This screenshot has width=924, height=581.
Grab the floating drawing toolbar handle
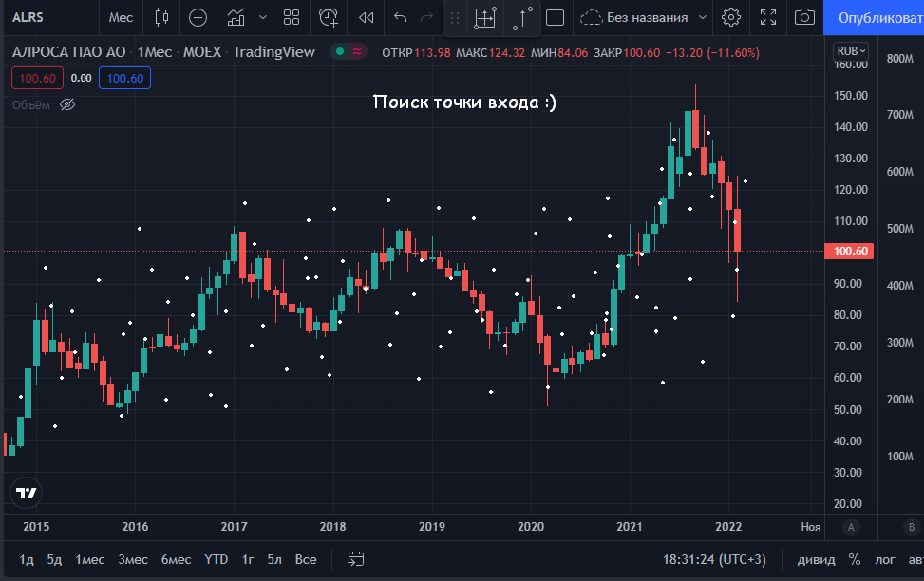(x=454, y=18)
